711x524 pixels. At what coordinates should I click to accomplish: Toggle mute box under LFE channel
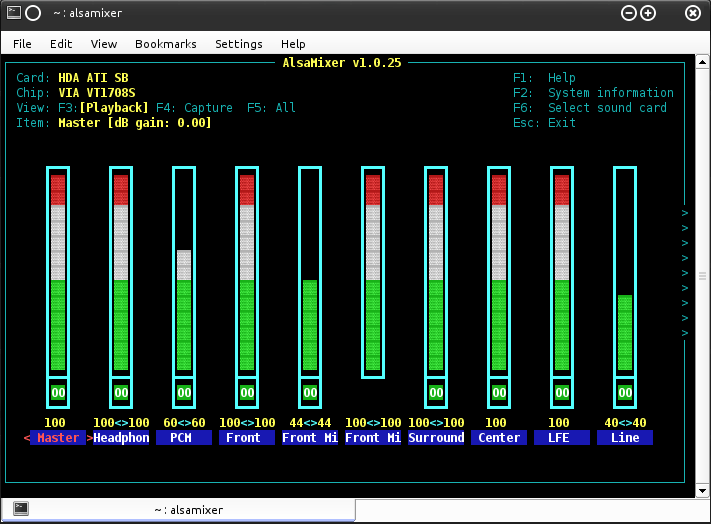[x=562, y=393]
